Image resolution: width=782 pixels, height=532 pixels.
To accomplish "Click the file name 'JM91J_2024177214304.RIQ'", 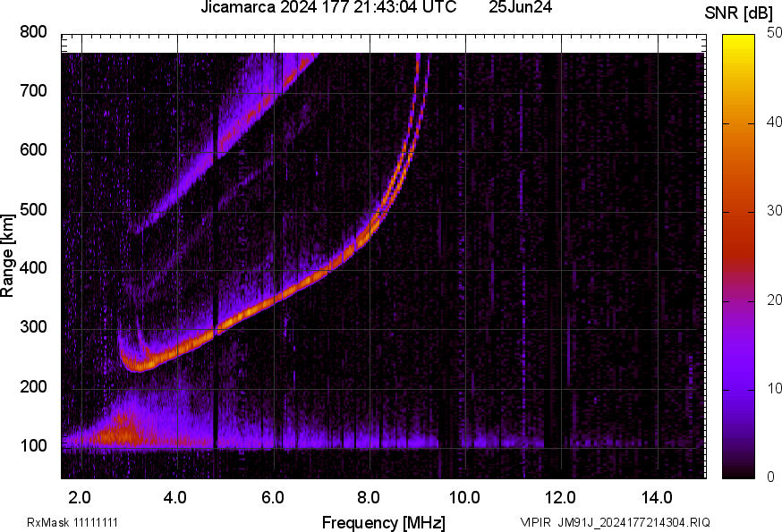I will (x=633, y=522).
